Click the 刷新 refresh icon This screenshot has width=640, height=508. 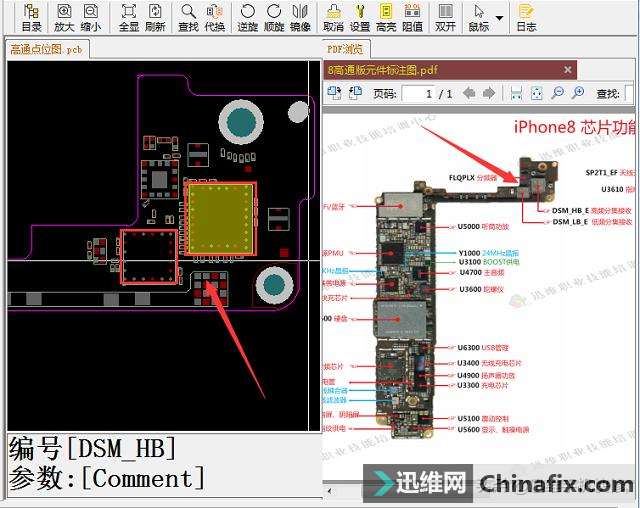click(x=155, y=18)
